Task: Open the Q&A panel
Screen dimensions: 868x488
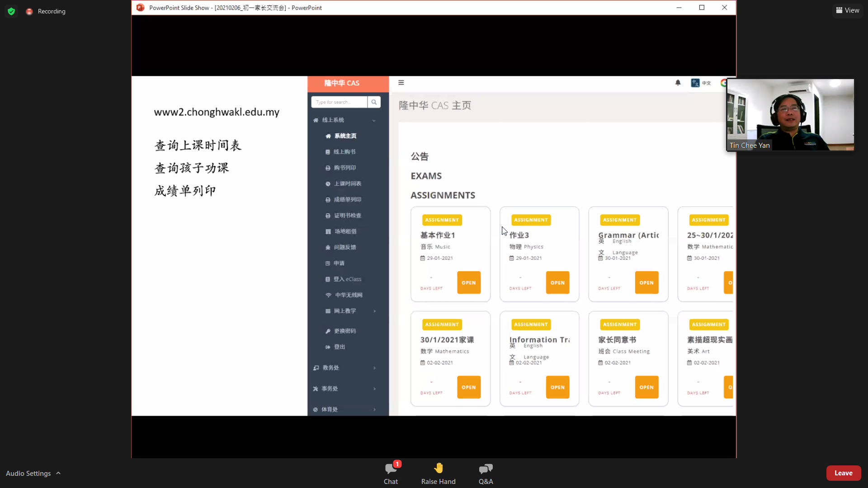Action: tap(486, 473)
